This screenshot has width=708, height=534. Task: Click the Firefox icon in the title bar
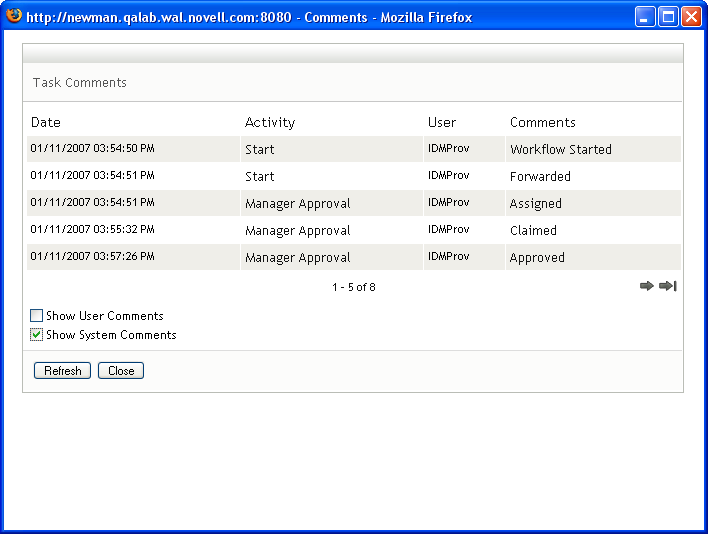[x=13, y=16]
